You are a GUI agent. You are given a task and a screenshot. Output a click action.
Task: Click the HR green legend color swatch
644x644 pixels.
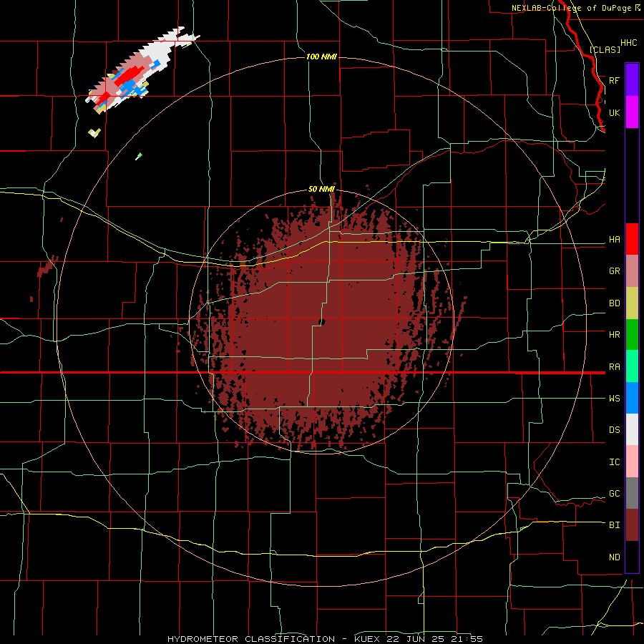coord(632,335)
